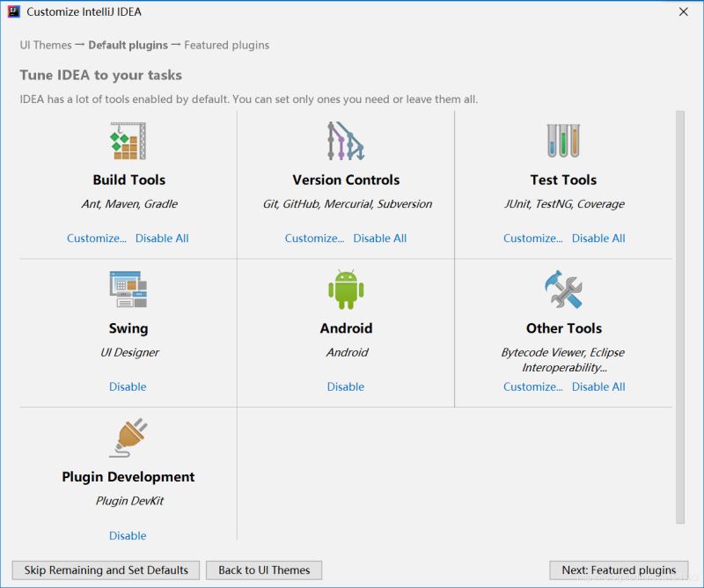
Task: Open Customize for Version Controls
Action: click(314, 239)
